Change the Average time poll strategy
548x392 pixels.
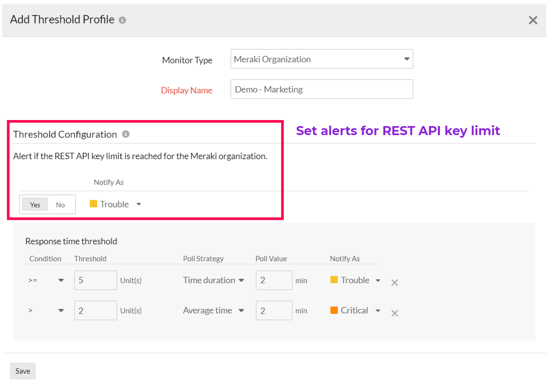[213, 311]
